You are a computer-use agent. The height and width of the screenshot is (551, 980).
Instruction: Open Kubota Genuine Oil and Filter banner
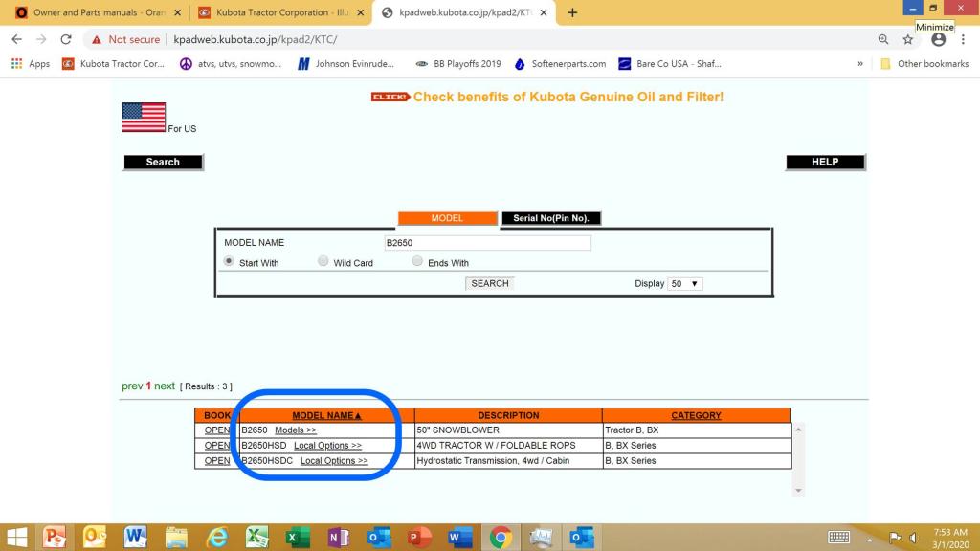[546, 97]
